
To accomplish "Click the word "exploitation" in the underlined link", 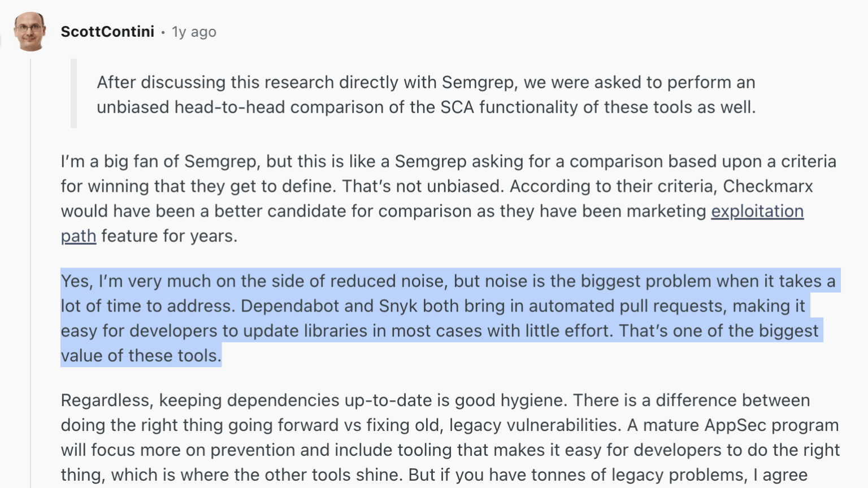I will (x=757, y=211).
